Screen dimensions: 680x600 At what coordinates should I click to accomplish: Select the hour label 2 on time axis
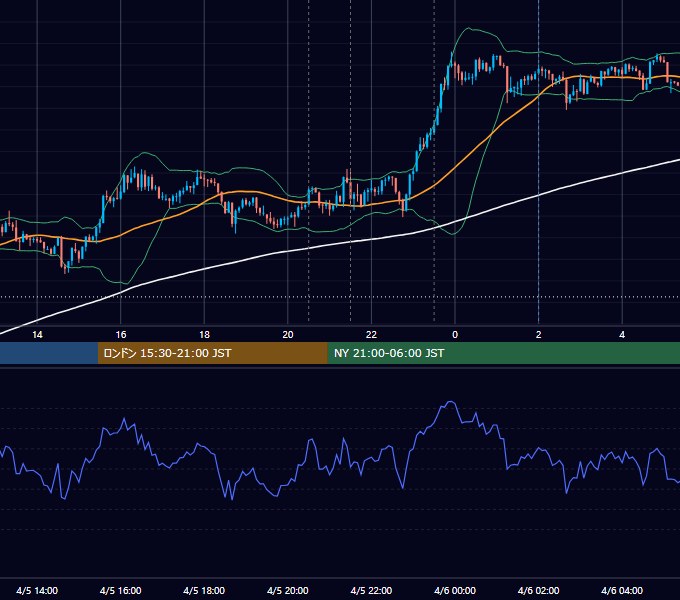tap(539, 335)
